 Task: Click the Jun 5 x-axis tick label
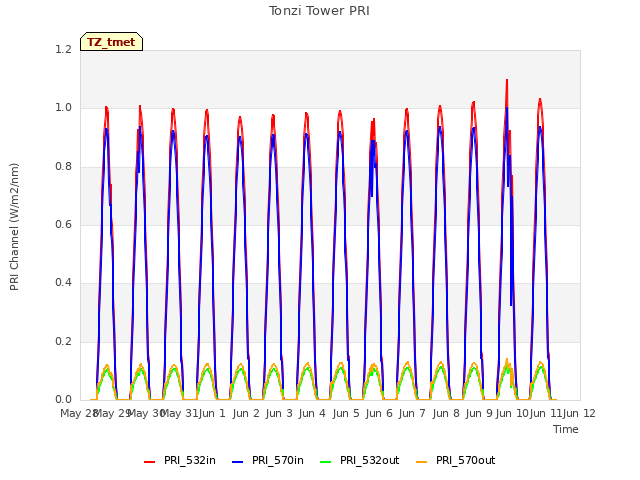tap(346, 413)
